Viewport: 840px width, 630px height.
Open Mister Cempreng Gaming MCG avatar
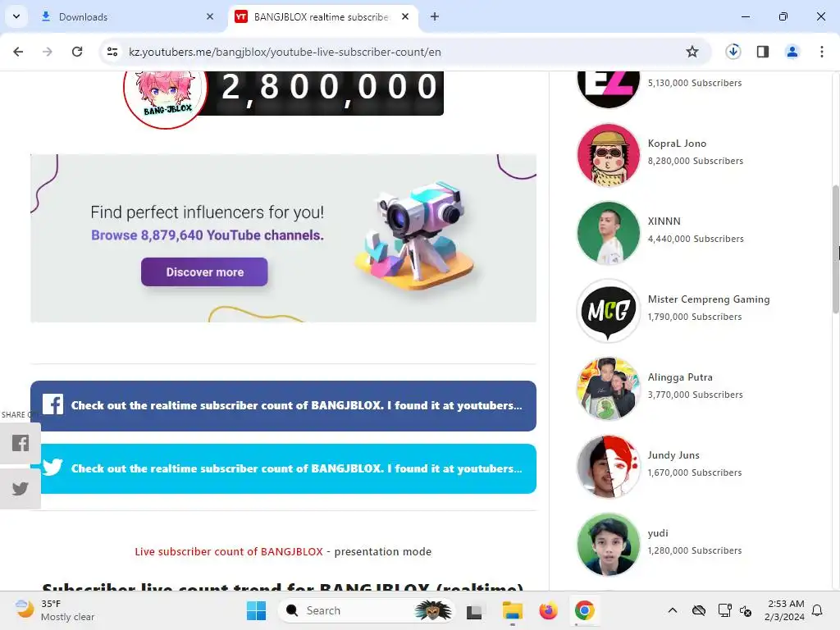point(608,311)
